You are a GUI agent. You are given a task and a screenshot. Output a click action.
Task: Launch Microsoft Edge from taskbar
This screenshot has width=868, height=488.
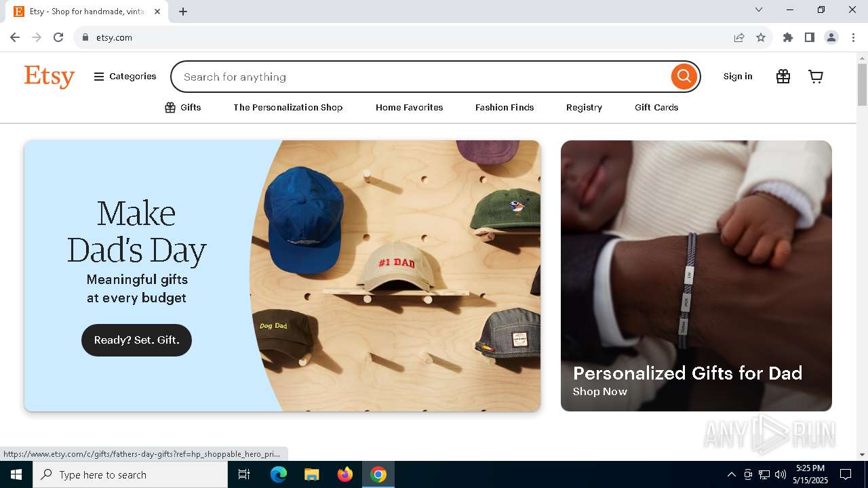pos(279,474)
